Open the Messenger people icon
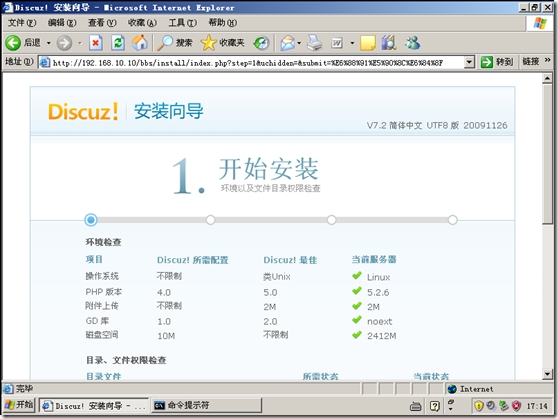The height and width of the screenshot is (419, 558). (x=412, y=43)
